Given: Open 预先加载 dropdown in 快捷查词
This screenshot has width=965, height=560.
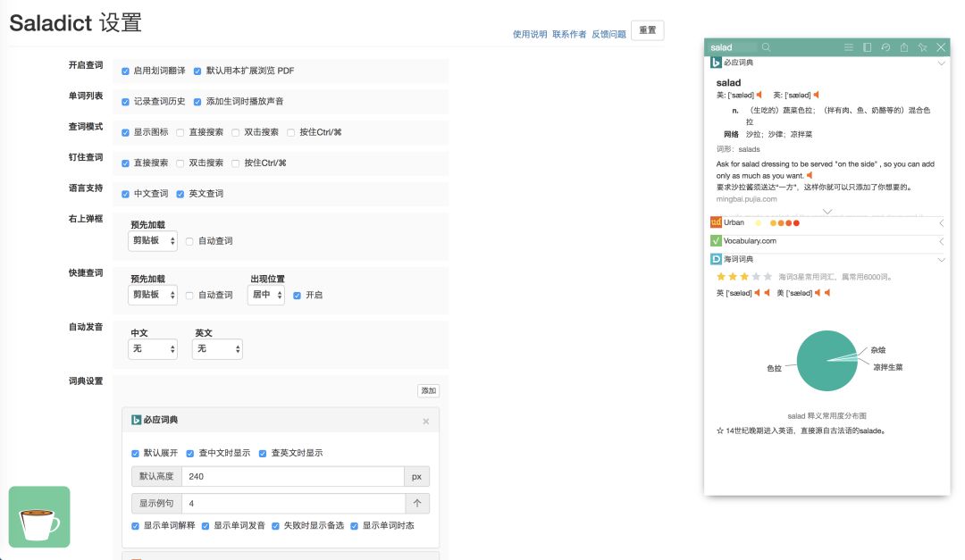Looking at the screenshot, I should 153,295.
